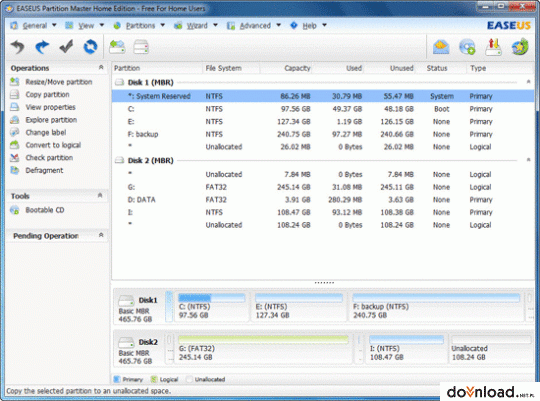This screenshot has height=401, width=540.
Task: Click the Convert to logical icon
Action: 14,145
